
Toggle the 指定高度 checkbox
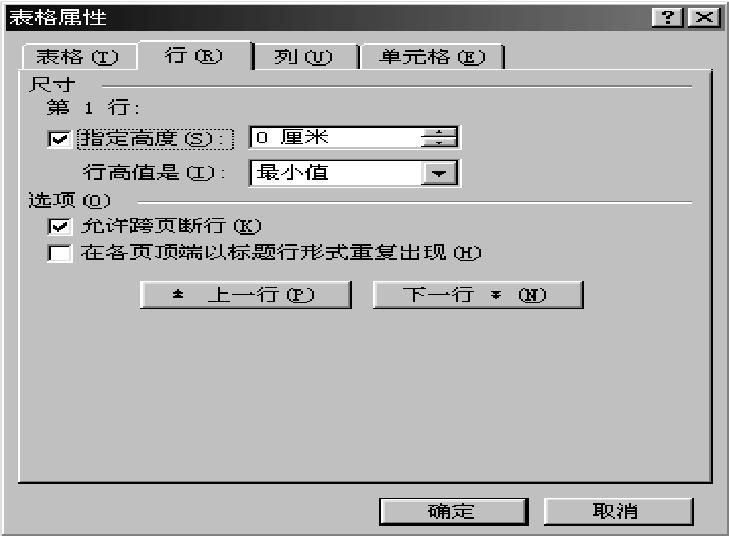click(59, 139)
